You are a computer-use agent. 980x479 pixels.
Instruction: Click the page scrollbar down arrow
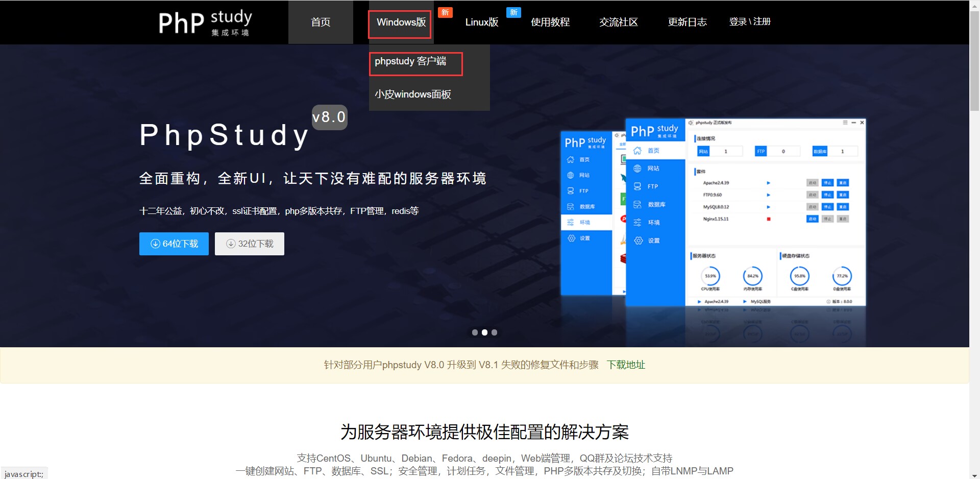[x=974, y=474]
